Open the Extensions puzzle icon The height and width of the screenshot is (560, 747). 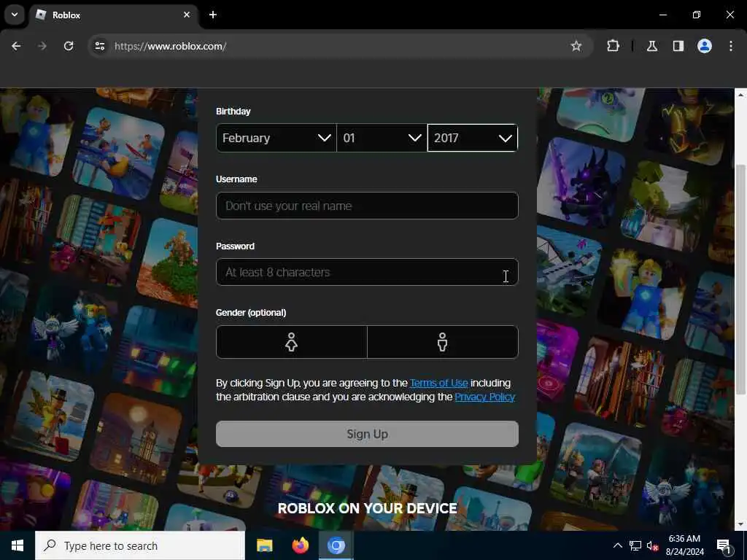(x=613, y=46)
